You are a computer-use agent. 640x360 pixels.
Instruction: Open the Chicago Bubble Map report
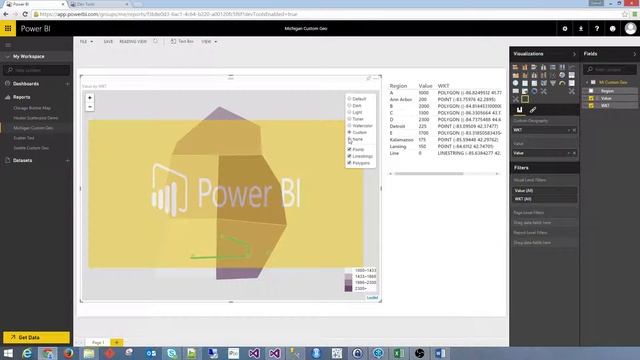click(32, 108)
